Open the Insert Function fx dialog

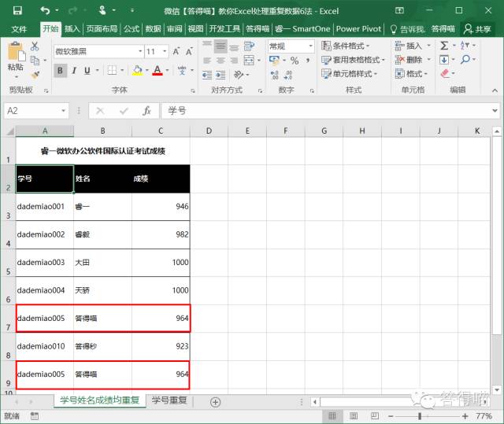[147, 111]
